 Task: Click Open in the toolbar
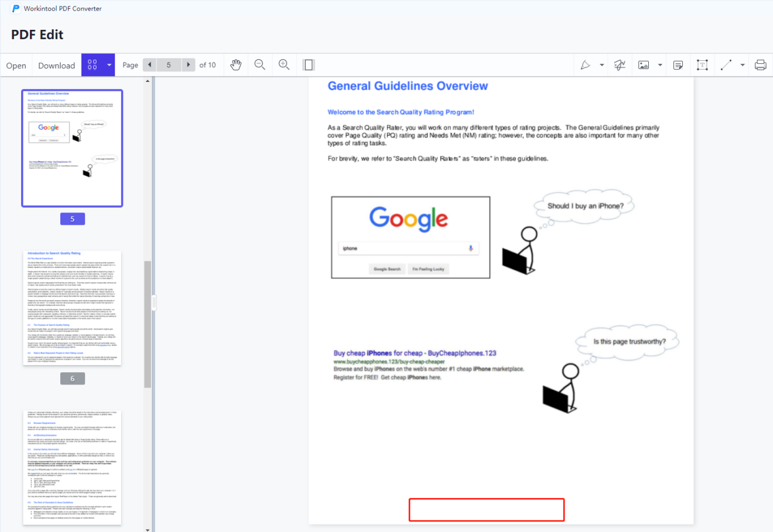[x=16, y=66]
